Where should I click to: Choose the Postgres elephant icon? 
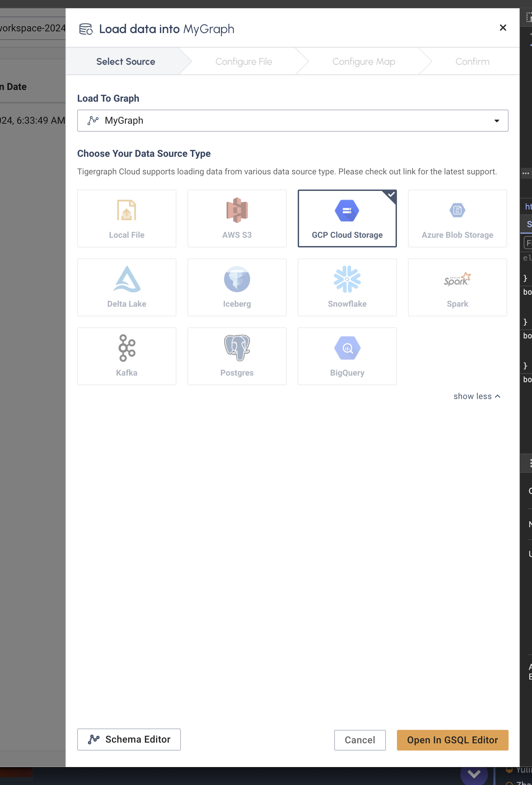coord(237,348)
